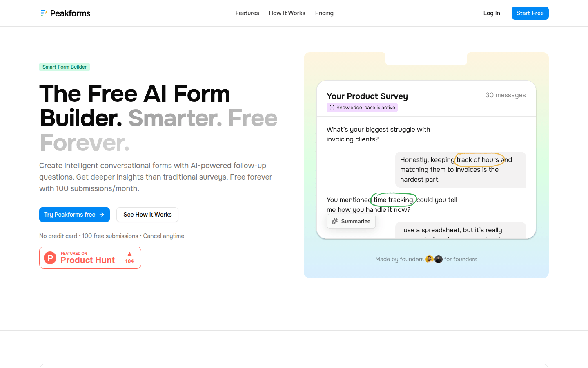Click the second founder avatar

click(x=439, y=259)
